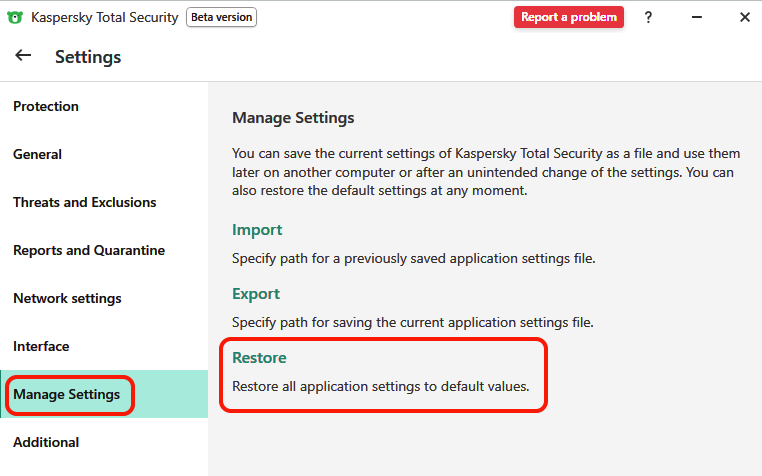
Task: Click the Export settings link
Action: point(256,294)
